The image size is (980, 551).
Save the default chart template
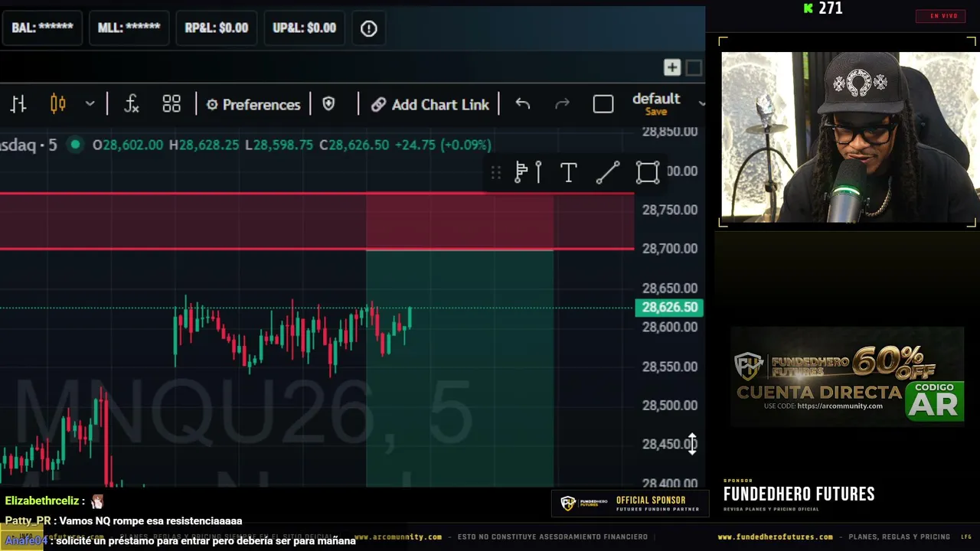click(x=656, y=112)
